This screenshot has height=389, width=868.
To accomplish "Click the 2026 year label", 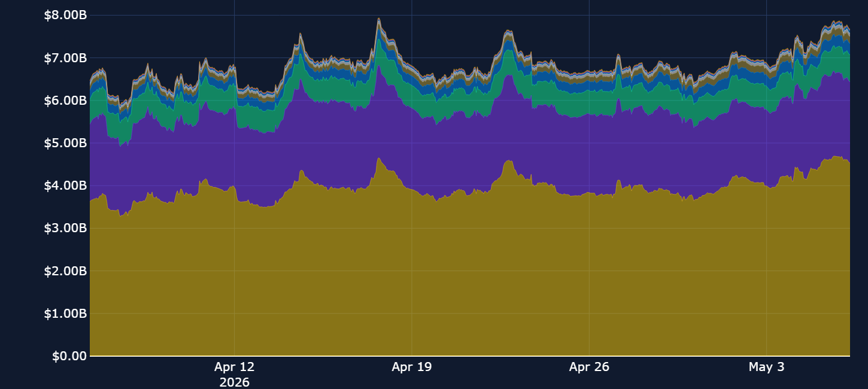I will (234, 382).
